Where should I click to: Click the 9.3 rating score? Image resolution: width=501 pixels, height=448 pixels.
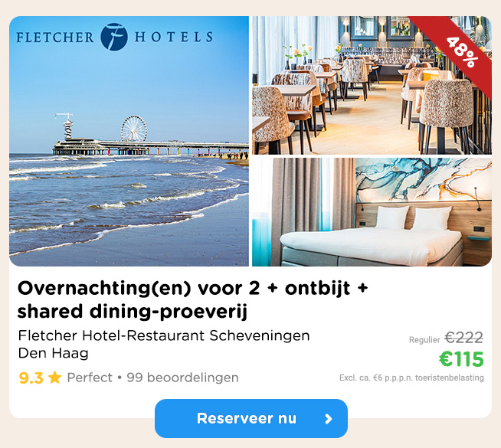click(31, 378)
